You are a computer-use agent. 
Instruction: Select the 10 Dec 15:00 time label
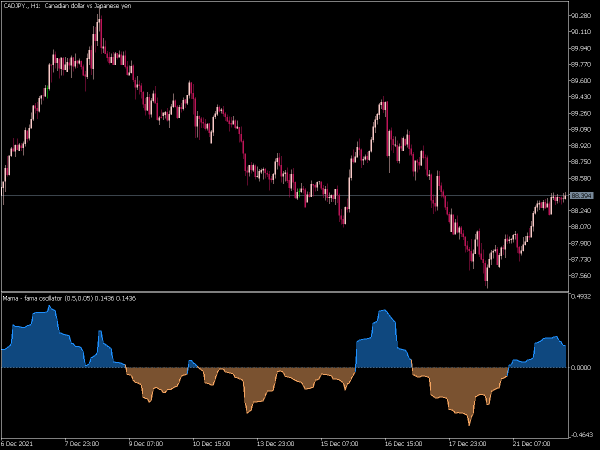coord(211,444)
